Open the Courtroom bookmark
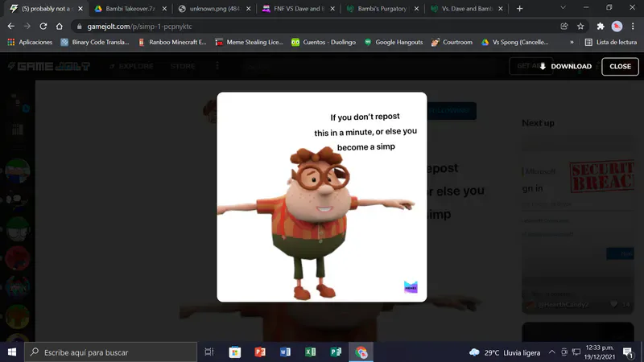The height and width of the screenshot is (362, 644). [452, 43]
